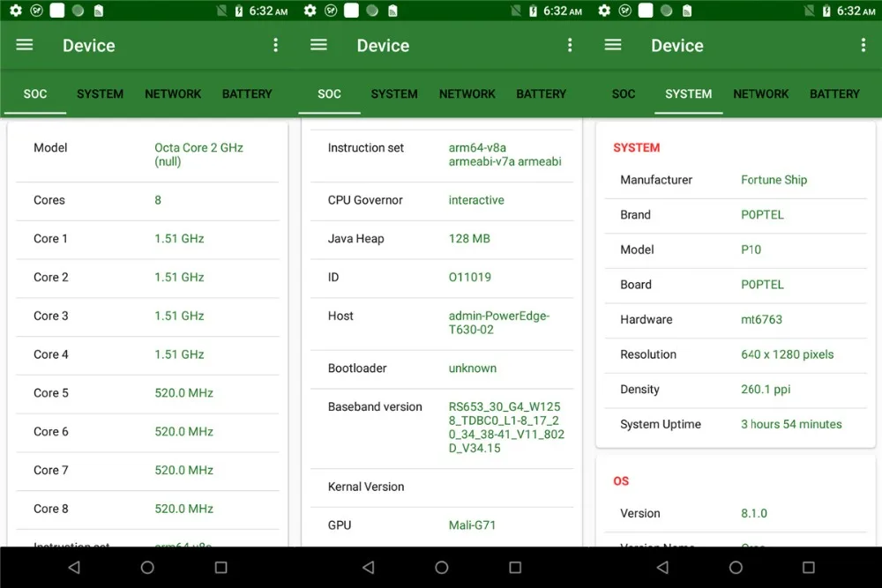Click battery charging icon in right screenshot

coord(826,11)
